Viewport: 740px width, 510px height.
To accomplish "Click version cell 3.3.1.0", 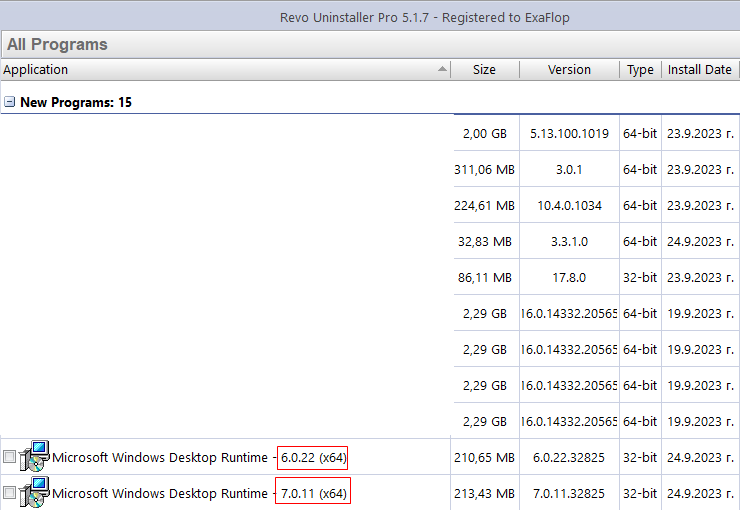I will coord(569,242).
